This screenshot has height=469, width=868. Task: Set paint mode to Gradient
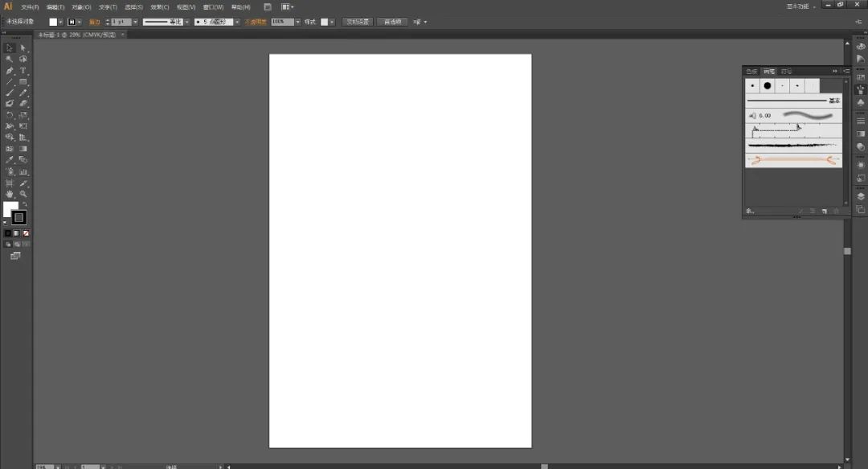point(17,233)
